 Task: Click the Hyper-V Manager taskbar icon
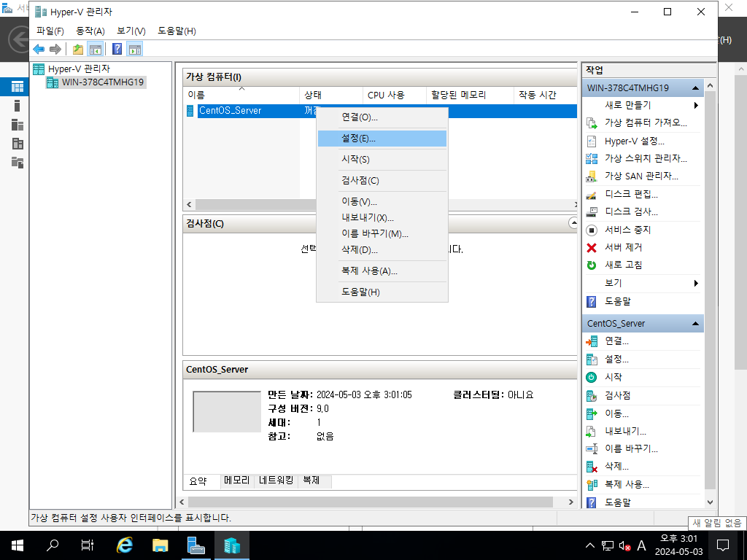232,545
